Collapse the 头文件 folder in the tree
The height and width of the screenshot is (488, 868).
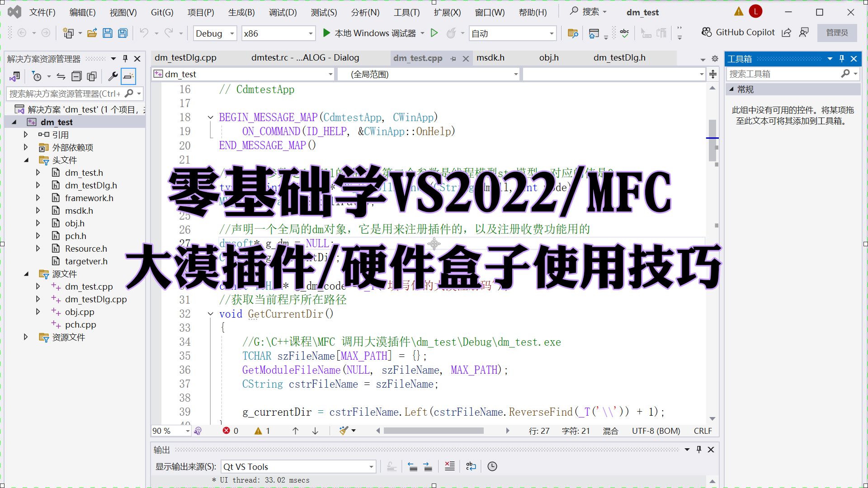point(26,160)
